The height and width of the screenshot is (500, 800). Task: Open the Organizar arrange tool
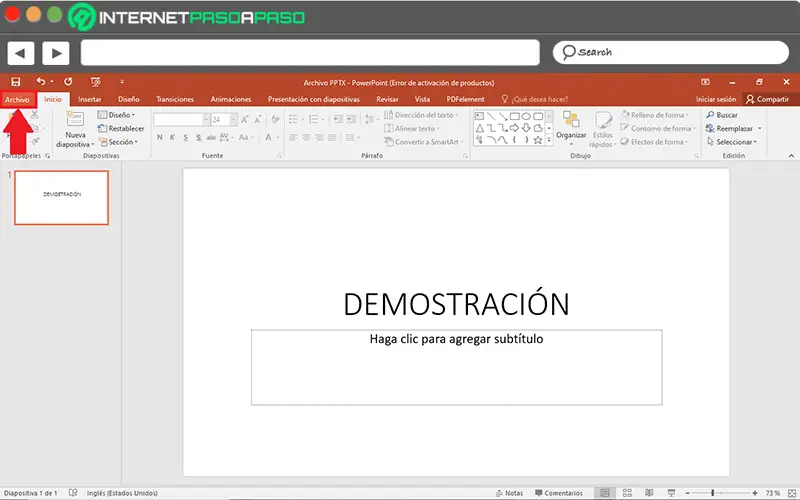[571, 122]
